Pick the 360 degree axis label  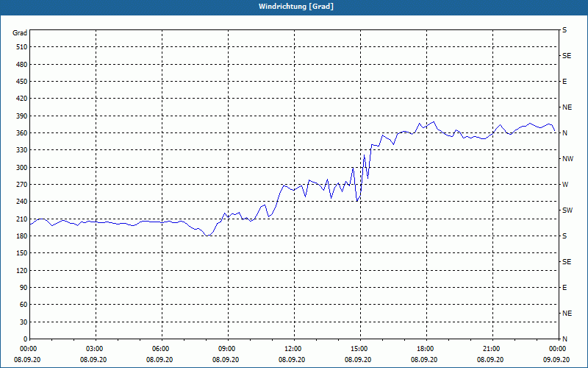[x=22, y=133]
